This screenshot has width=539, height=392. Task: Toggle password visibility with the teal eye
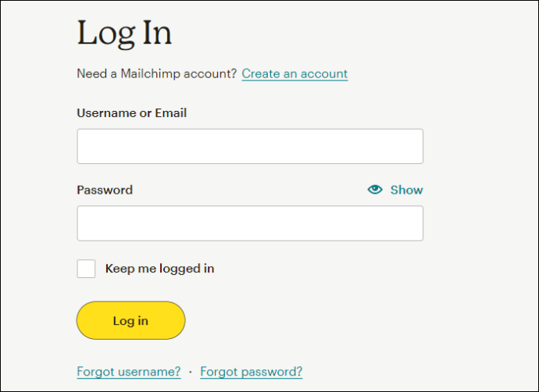pos(375,189)
